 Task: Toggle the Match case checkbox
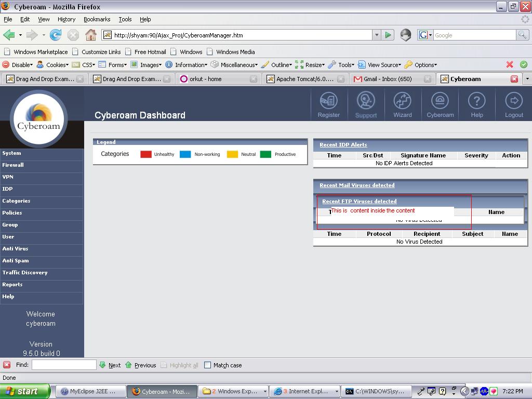208,365
